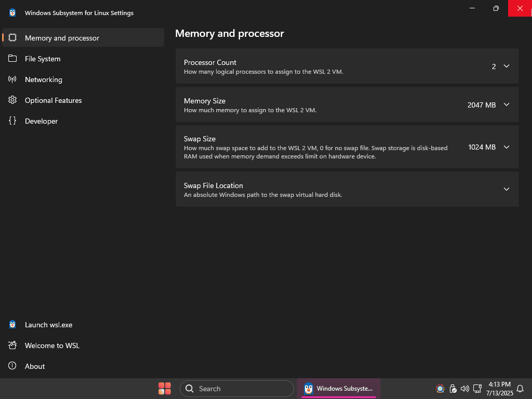Click the Memory and processor chip icon
The width and height of the screenshot is (532, 399).
click(x=12, y=37)
